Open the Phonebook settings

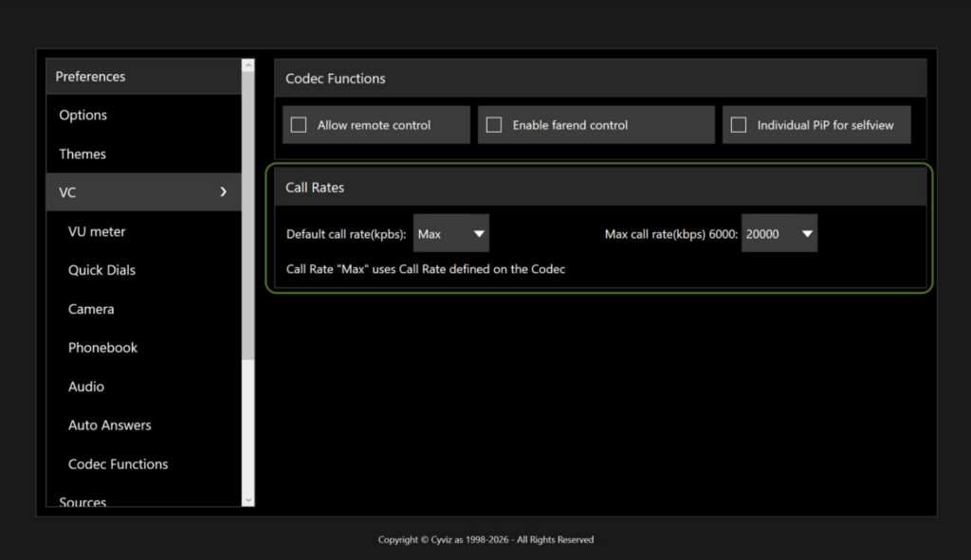[102, 348]
